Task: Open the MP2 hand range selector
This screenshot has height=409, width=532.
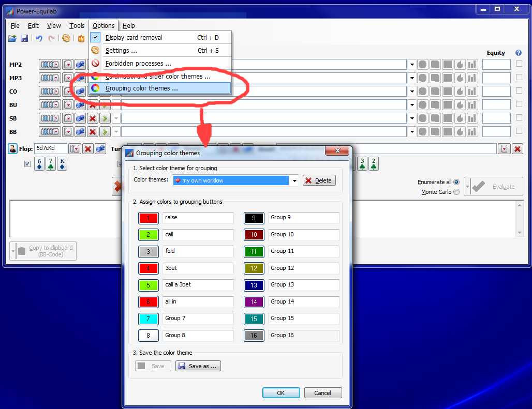Action: point(50,65)
